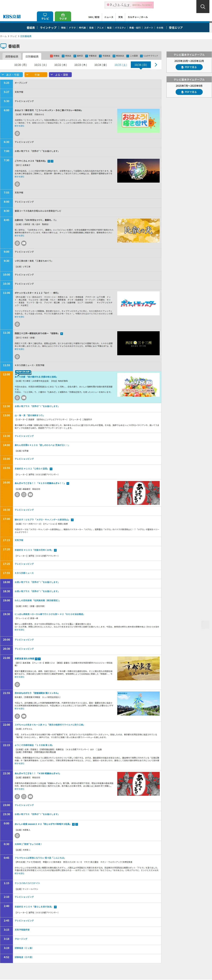212x980 pixels.
Task: Open the SNS / 配信 menu
Action: point(94,17)
